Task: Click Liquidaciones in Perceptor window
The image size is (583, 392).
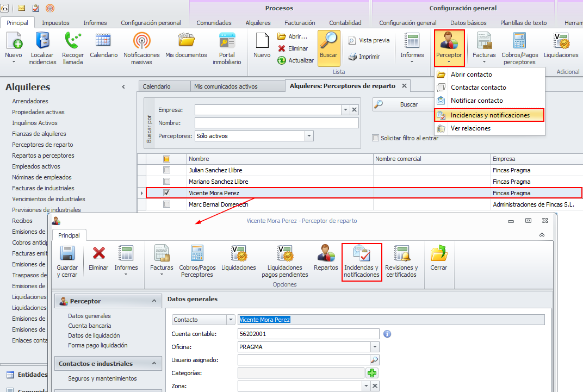Action: tap(239, 258)
